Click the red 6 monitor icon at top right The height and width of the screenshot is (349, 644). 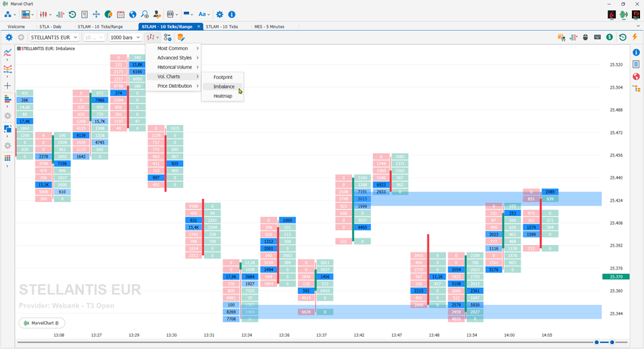tap(612, 15)
